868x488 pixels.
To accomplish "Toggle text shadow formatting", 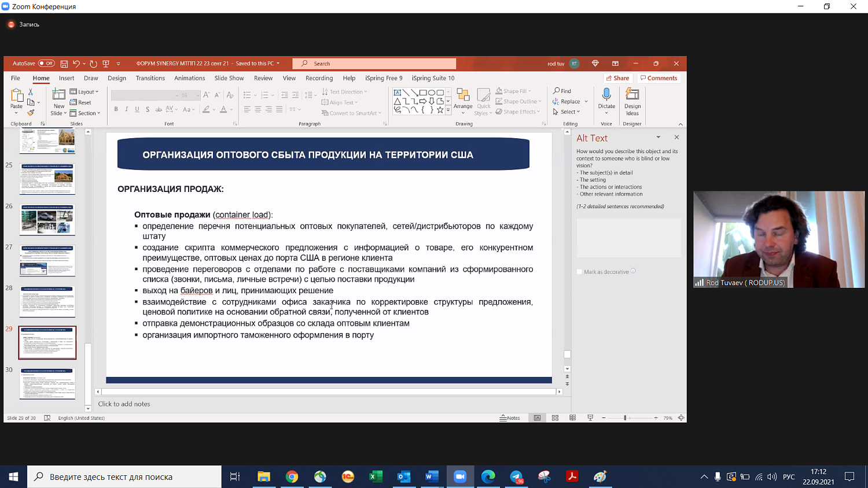I will pyautogui.click(x=148, y=109).
